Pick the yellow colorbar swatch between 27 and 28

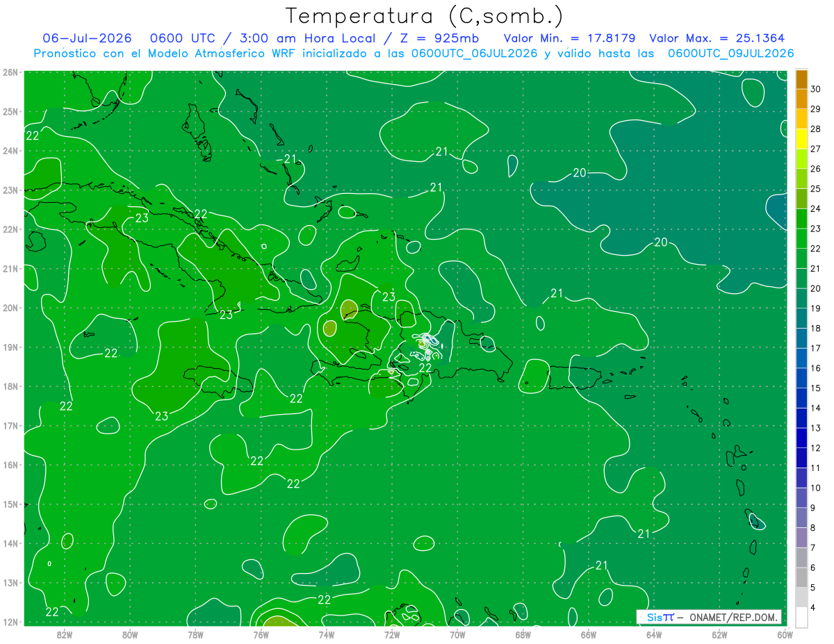(x=801, y=139)
